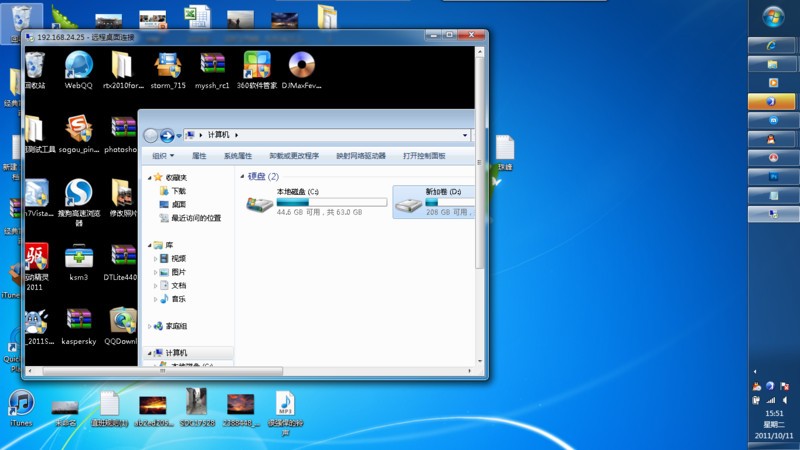Click the system clock showing 15:51
The height and width of the screenshot is (450, 800).
click(774, 413)
